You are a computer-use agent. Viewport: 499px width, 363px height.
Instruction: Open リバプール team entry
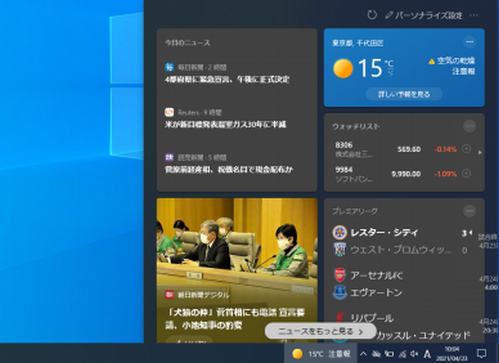(x=372, y=318)
